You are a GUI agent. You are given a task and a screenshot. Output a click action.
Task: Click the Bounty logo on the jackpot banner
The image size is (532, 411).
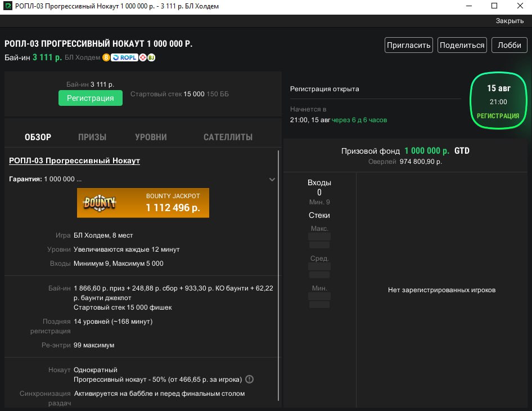point(100,203)
